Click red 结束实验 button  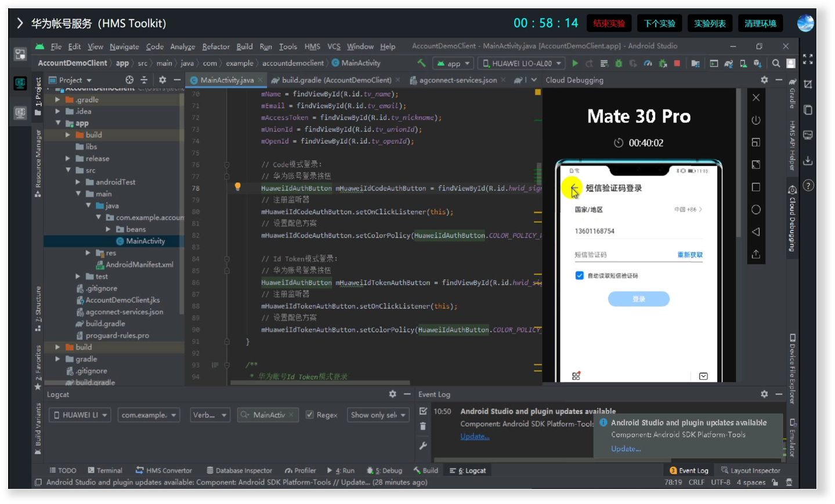click(609, 23)
